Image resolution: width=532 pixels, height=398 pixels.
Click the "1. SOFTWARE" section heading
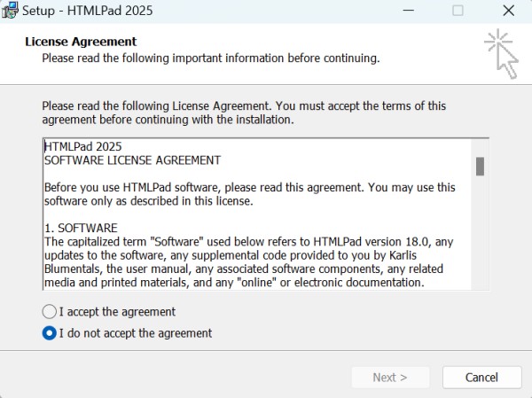point(81,228)
